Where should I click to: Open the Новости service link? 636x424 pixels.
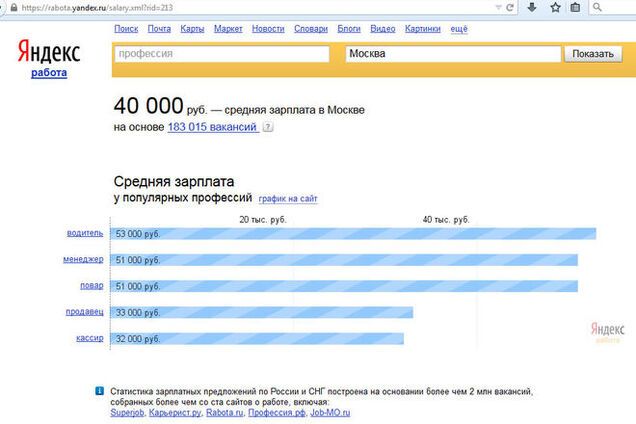(x=268, y=29)
